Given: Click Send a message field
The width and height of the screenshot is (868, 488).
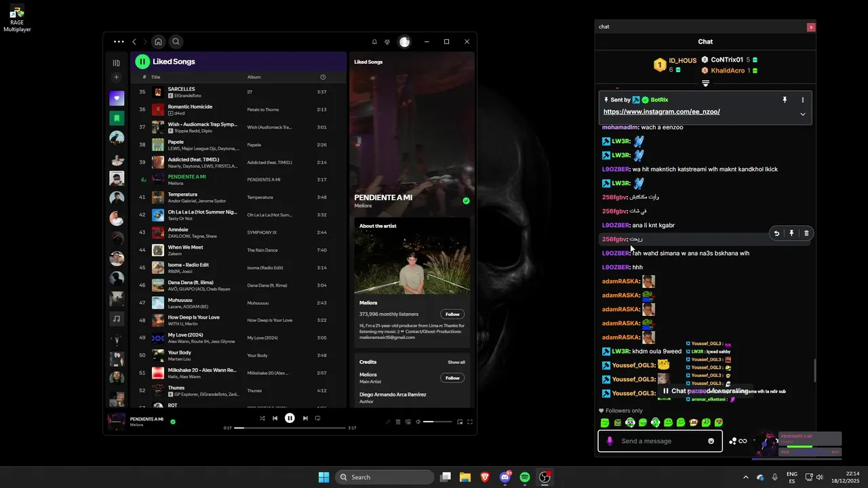Looking at the screenshot, I should click(661, 441).
